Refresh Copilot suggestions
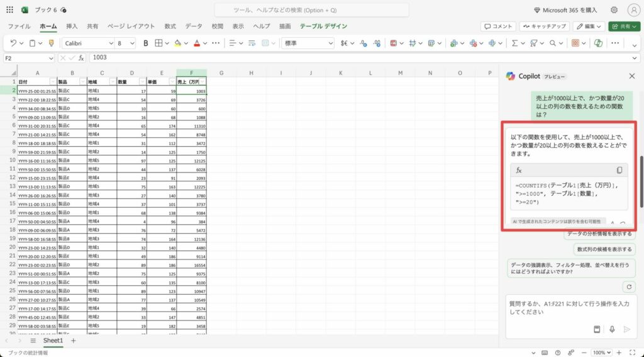644x357 pixels. (x=628, y=286)
